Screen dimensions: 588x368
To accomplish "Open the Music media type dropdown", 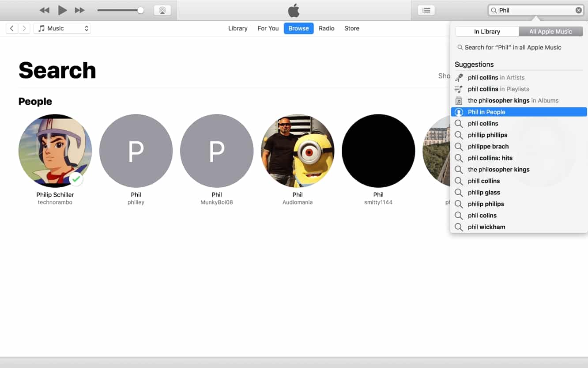I will pos(62,28).
